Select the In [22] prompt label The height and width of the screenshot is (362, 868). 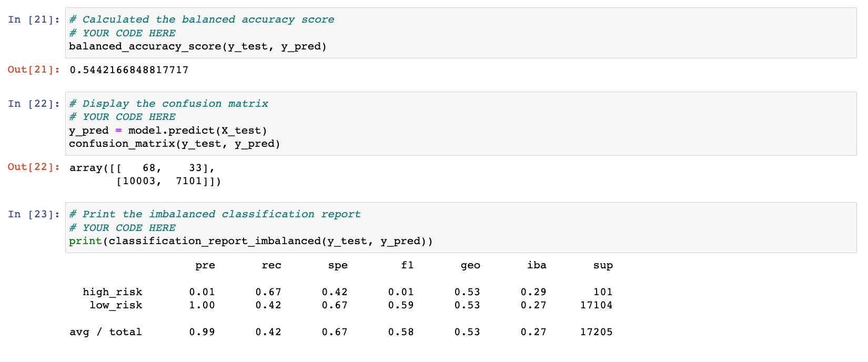(x=34, y=104)
